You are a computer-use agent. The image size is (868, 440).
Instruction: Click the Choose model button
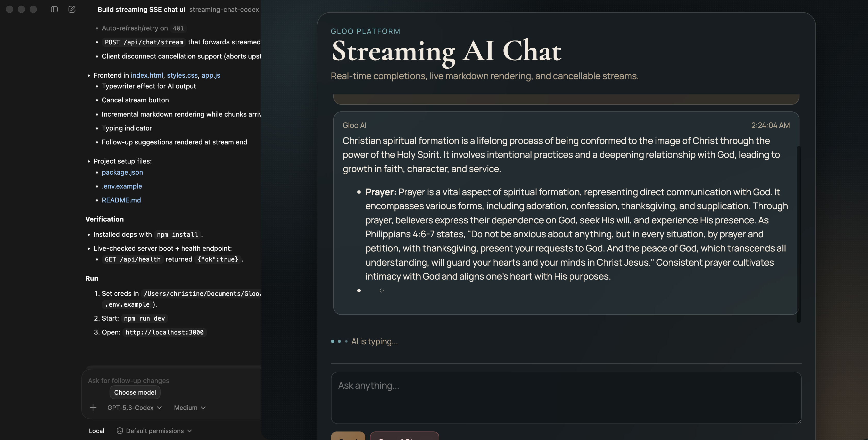click(135, 392)
